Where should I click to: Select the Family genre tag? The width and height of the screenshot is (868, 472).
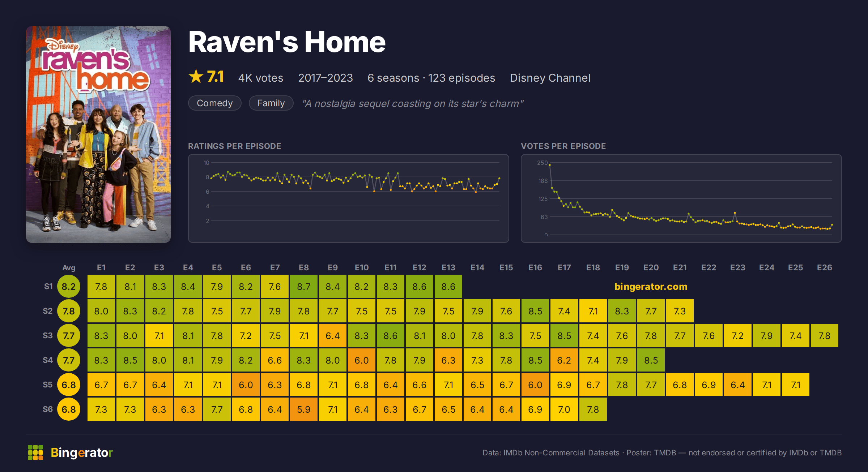(271, 103)
